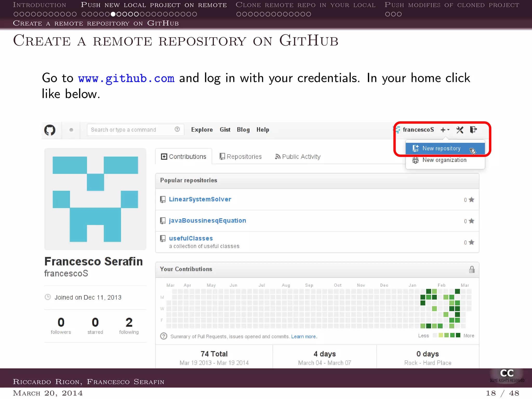532x399 pixels.
Task: Switch to the Repositories tab
Action: pyautogui.click(x=241, y=157)
